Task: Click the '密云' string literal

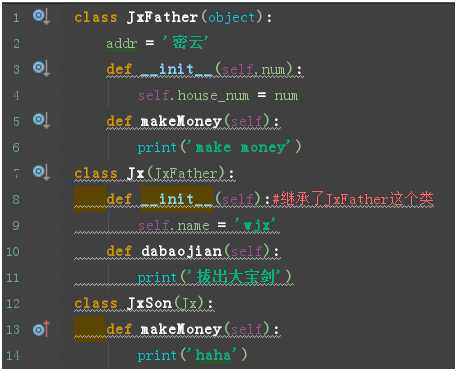Action: [185, 43]
